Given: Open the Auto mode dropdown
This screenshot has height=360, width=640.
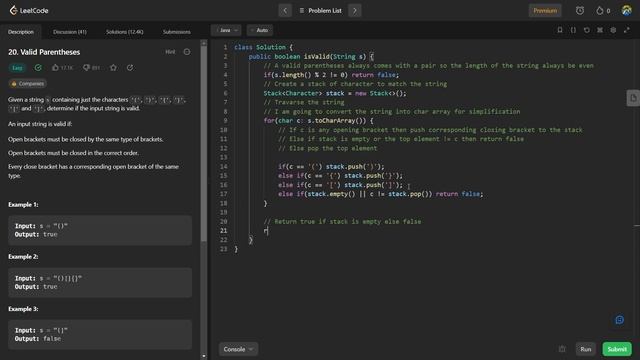Looking at the screenshot, I should pyautogui.click(x=260, y=30).
